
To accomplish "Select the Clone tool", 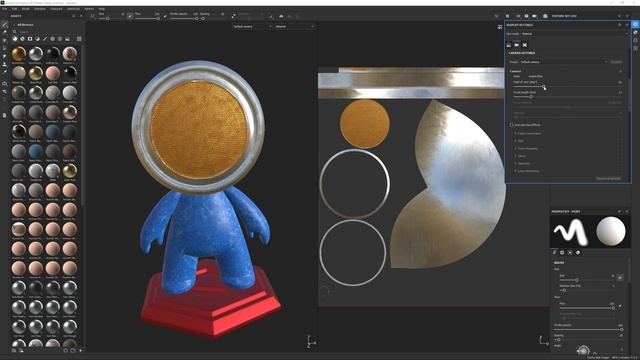I will coord(4,64).
